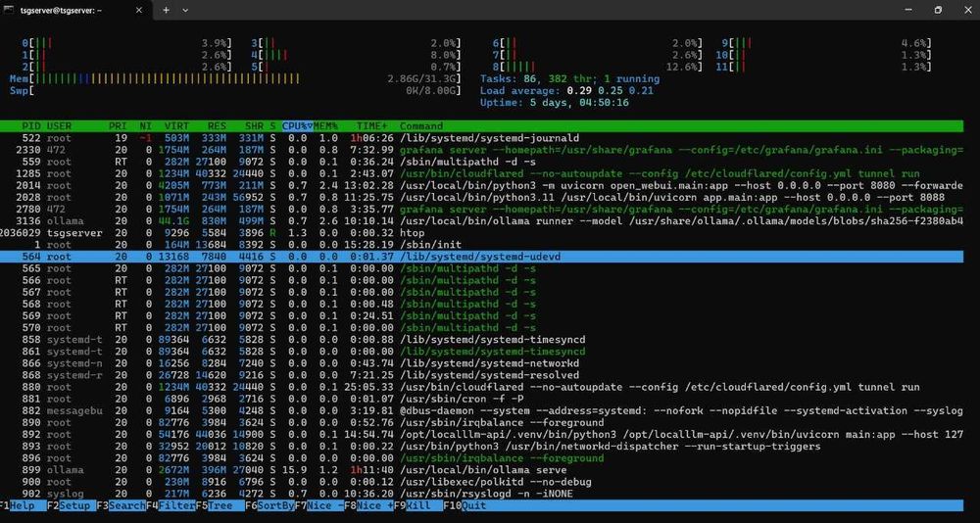Switch to F5 Tree view
The image size is (980, 523).
(x=220, y=505)
